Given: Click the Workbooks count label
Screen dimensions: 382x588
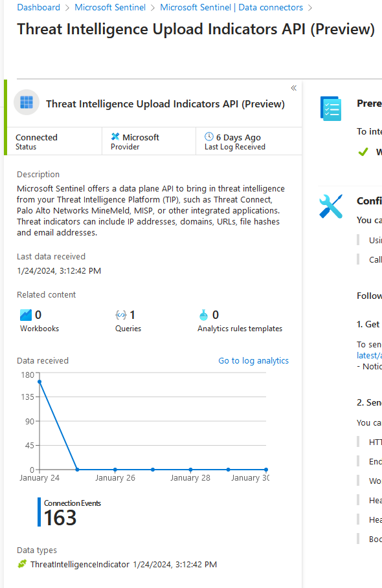Looking at the screenshot, I should click(x=39, y=329).
